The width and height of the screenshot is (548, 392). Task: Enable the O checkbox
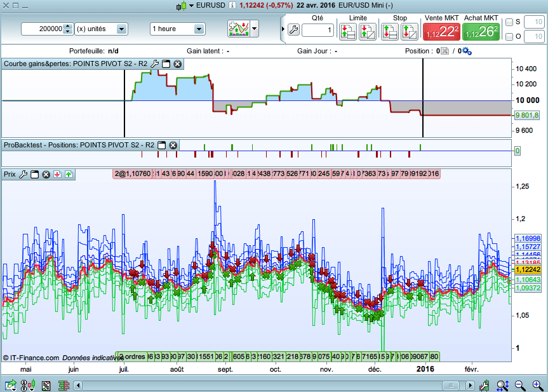click(509, 37)
